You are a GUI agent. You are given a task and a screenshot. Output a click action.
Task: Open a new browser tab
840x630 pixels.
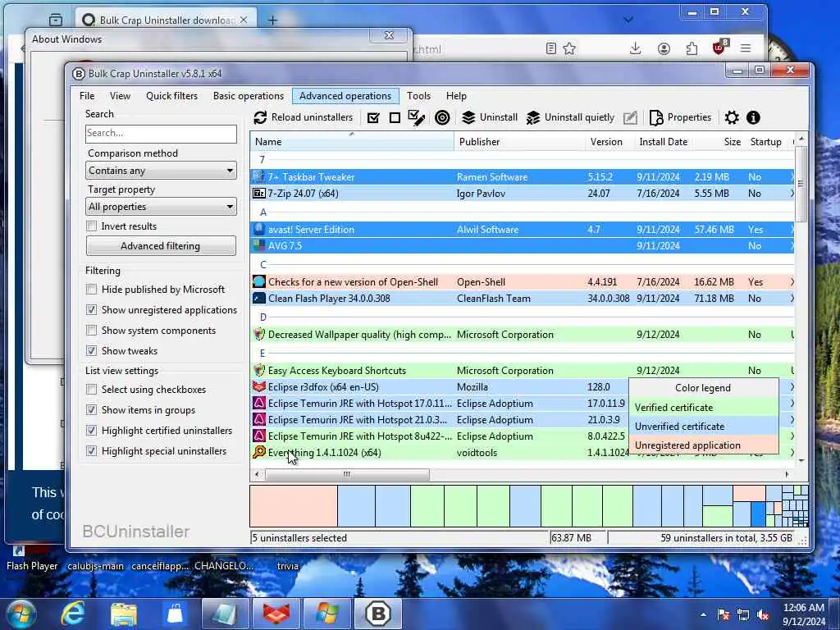pos(272,21)
